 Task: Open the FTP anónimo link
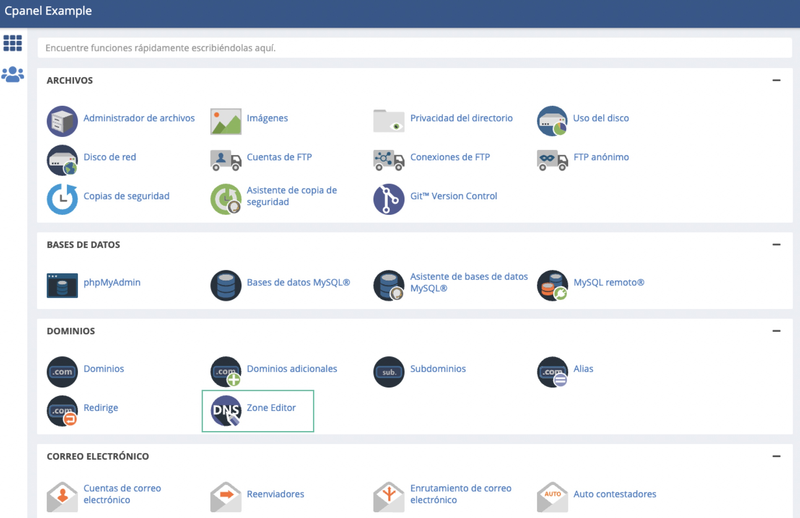click(601, 157)
